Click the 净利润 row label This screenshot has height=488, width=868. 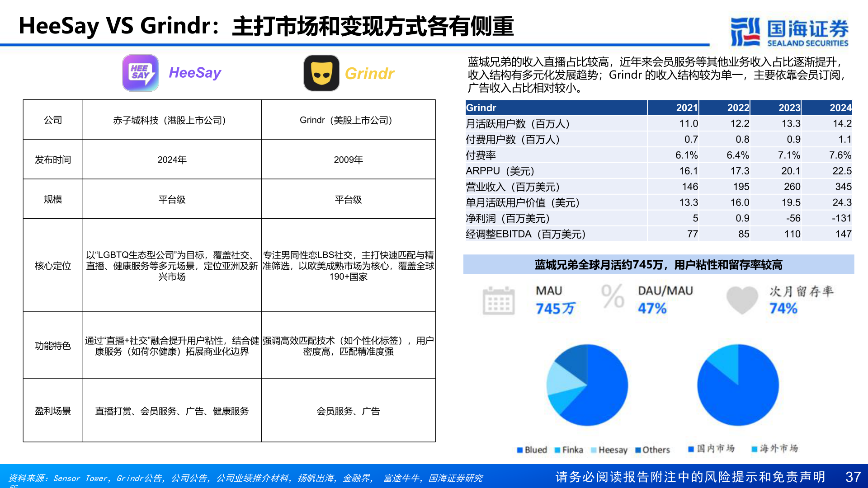(x=508, y=218)
